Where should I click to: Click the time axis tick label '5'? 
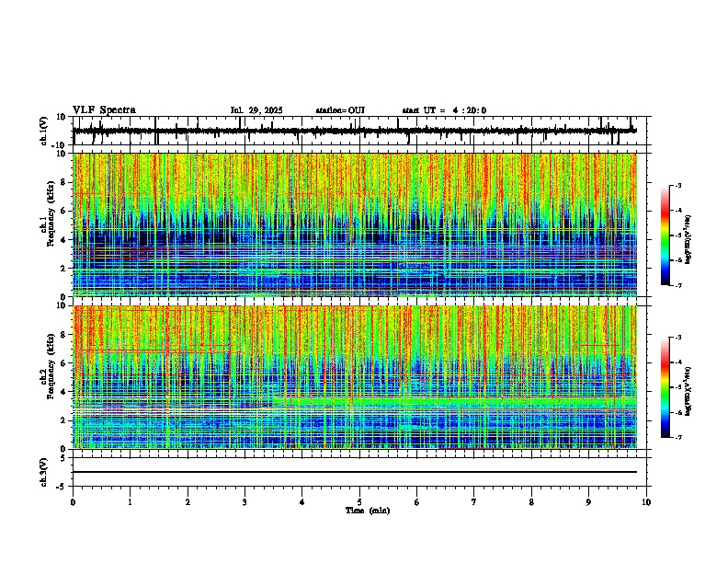point(359,502)
